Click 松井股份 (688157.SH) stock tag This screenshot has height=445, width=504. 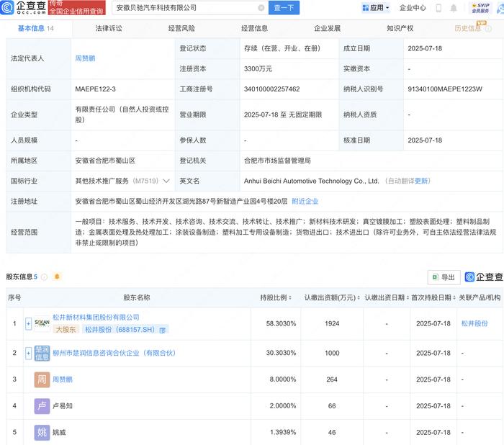coord(126,330)
